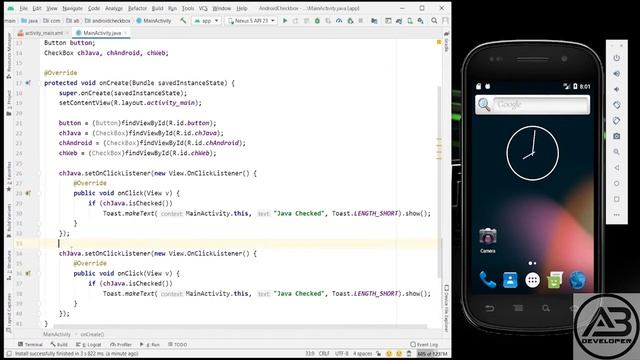Viewport: 640px width, 360px height.
Task: Start debugging with the Debug bug icon
Action: (317, 20)
